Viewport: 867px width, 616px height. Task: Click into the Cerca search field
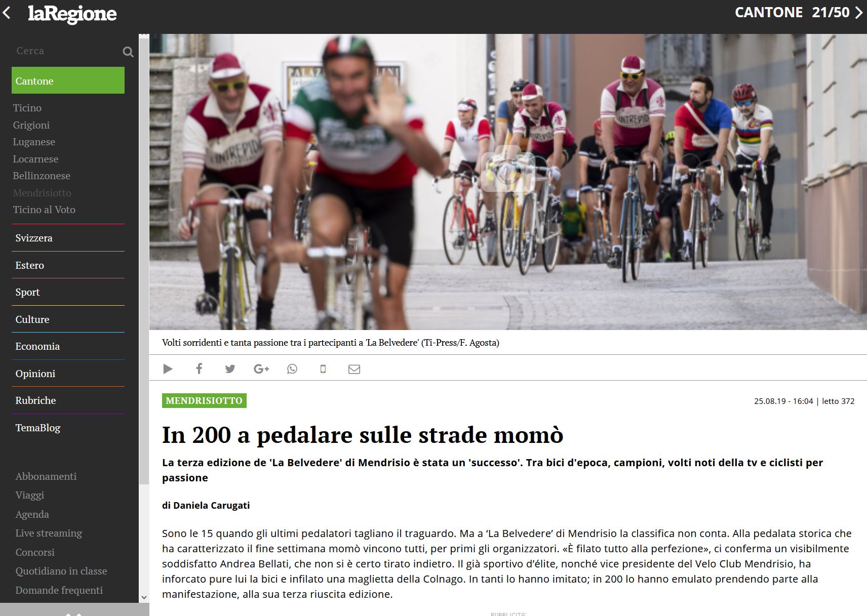66,51
